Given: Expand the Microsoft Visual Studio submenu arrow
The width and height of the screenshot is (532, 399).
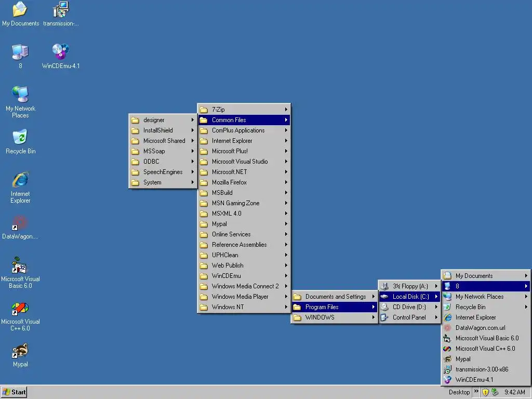Looking at the screenshot, I should (286, 162).
